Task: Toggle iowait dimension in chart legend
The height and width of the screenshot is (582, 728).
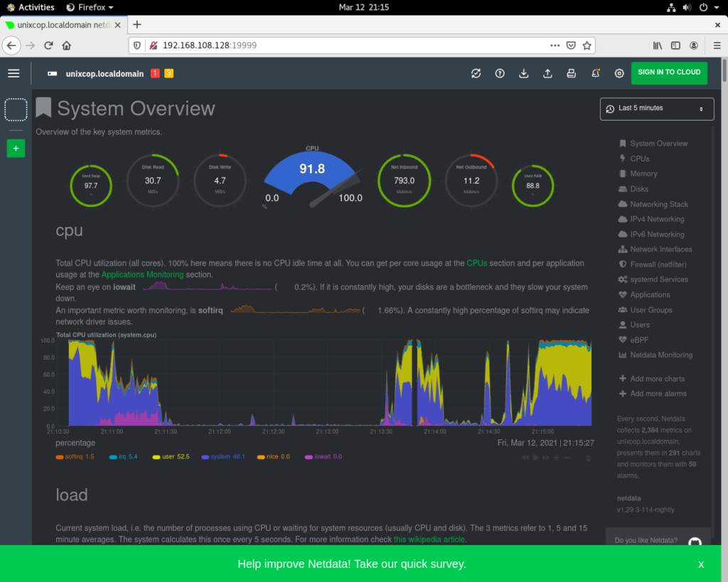Action: tap(323, 457)
